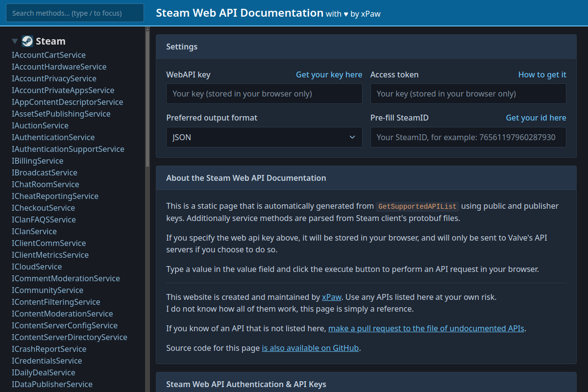Image resolution: width=588 pixels, height=392 pixels.
Task: Open IAssetSetPublishingService in sidebar
Action: point(61,114)
